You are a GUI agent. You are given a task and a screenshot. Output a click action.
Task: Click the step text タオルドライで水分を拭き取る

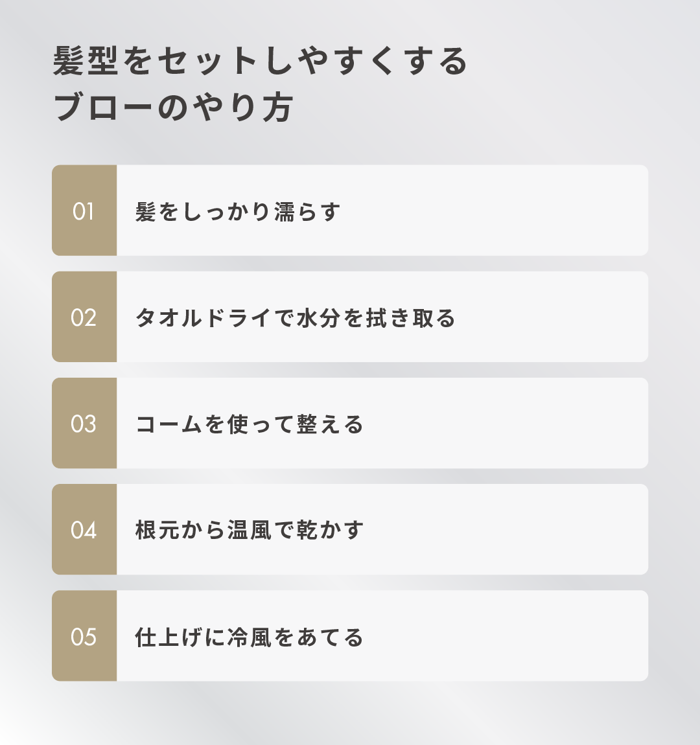pyautogui.click(x=296, y=318)
